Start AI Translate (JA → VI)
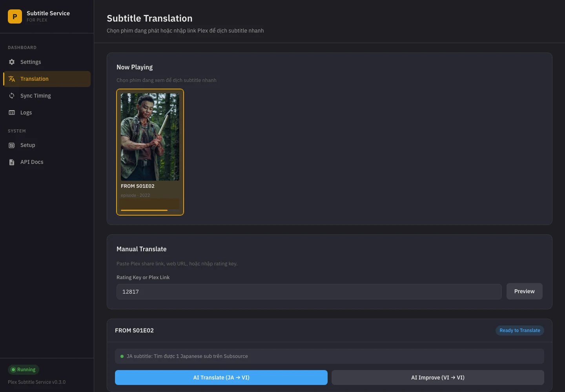This screenshot has height=392, width=565. point(221,377)
